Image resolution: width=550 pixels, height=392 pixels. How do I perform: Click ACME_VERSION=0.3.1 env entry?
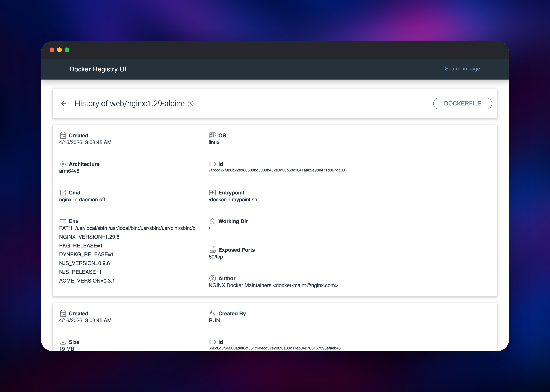(87, 281)
